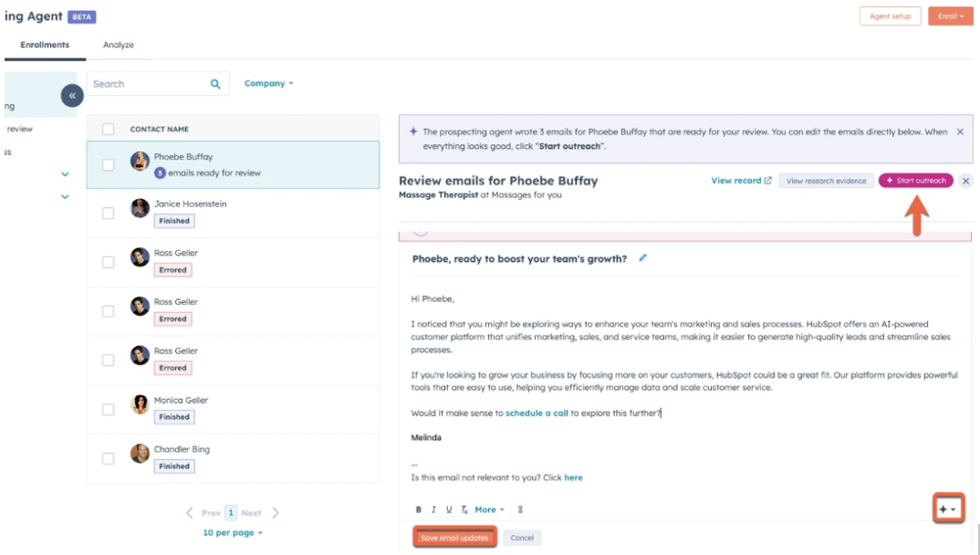
Task: Expand the upper sidebar chevron
Action: [x=65, y=173]
